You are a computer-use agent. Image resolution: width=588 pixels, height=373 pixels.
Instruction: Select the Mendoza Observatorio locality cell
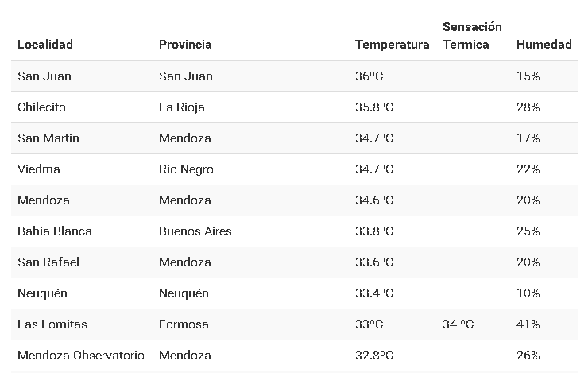click(81, 356)
